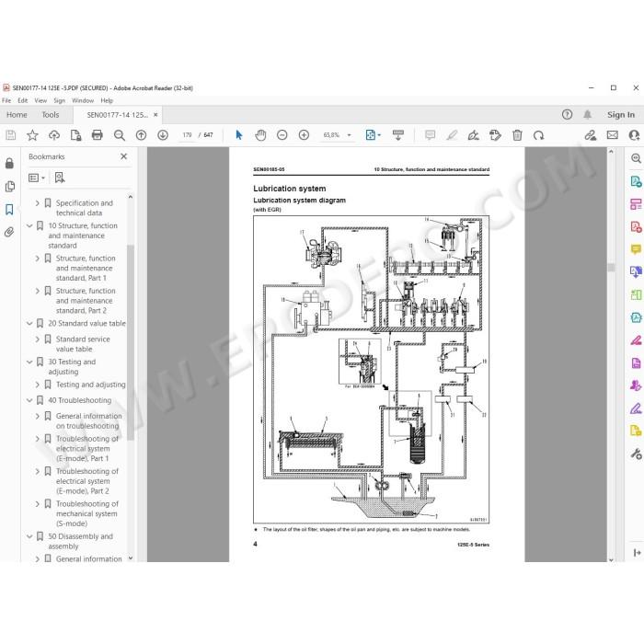Expand Troubleshooting of electrical system (E-mode), Part 1
The image size is (644, 644).
[x=38, y=439]
